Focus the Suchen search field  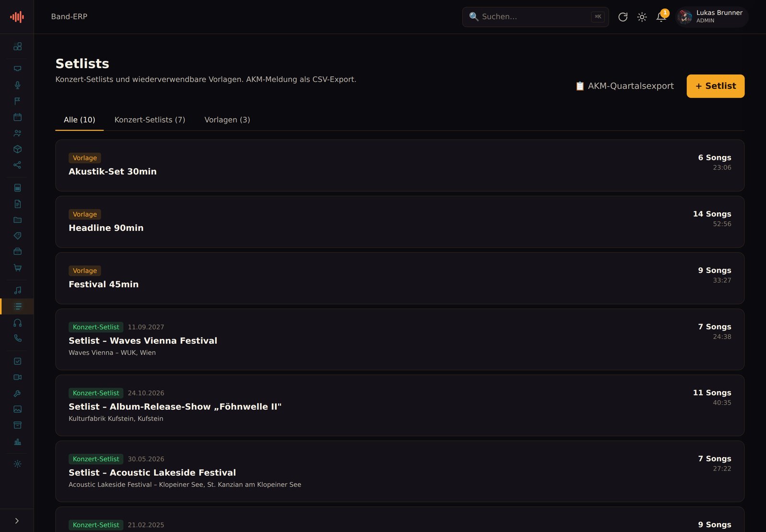point(535,17)
